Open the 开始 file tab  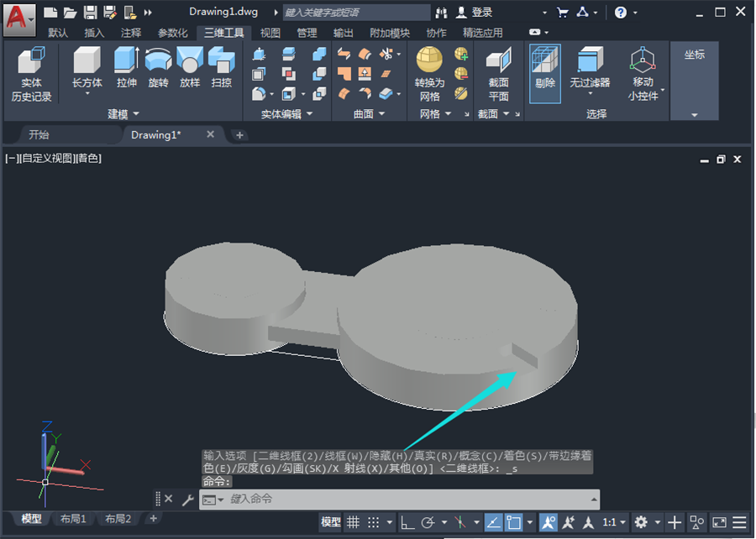(x=39, y=135)
